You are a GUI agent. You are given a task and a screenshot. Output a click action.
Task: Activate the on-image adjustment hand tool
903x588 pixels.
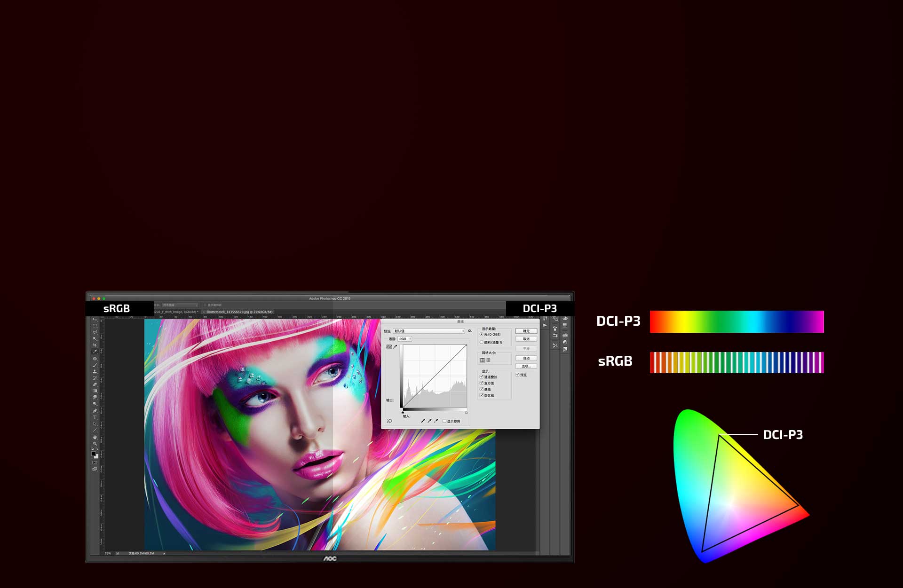(x=389, y=421)
